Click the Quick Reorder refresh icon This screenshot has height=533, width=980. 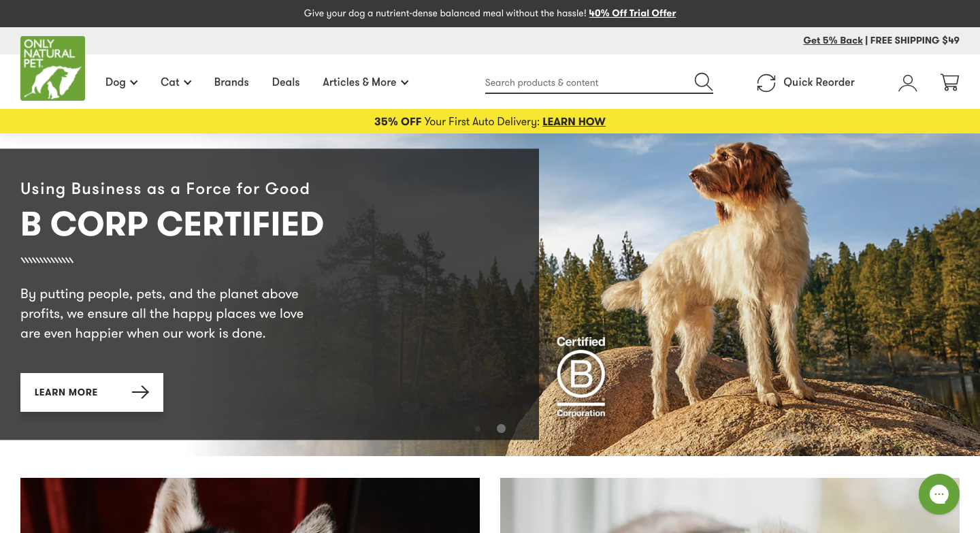click(x=766, y=82)
